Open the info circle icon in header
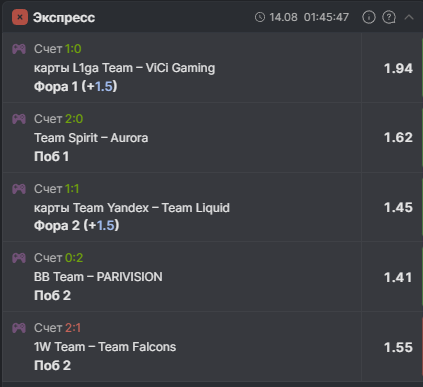Viewport: 423px width, 387px height. pyautogui.click(x=369, y=17)
